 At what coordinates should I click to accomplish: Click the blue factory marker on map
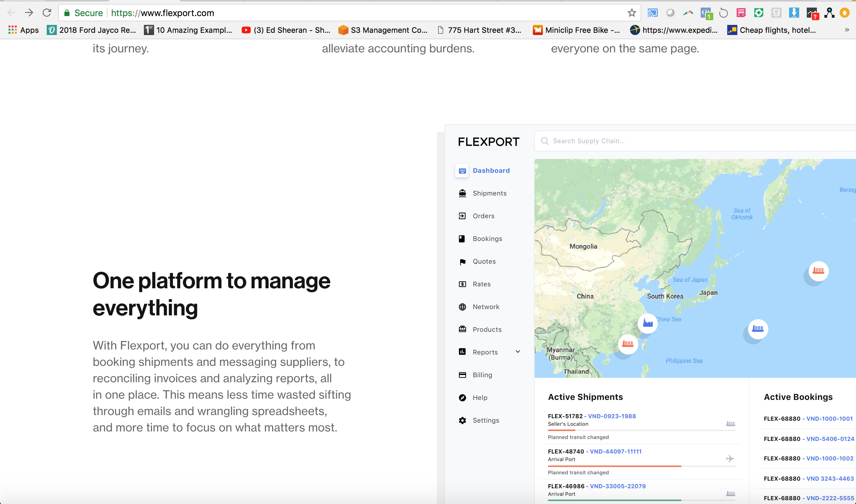tap(648, 323)
